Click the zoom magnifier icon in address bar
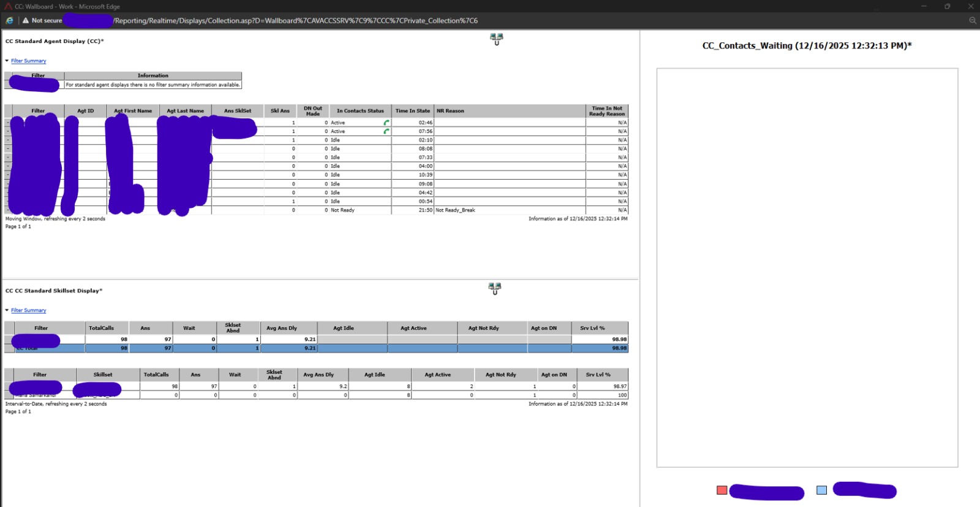The width and height of the screenshot is (980, 507). (x=972, y=20)
